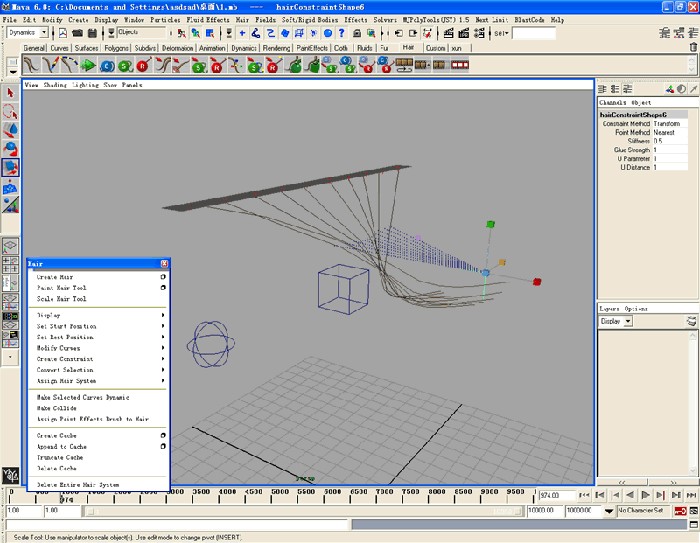The height and width of the screenshot is (543, 700).
Task: Click the loop filmstrip shelf icon
Action: pos(404,65)
